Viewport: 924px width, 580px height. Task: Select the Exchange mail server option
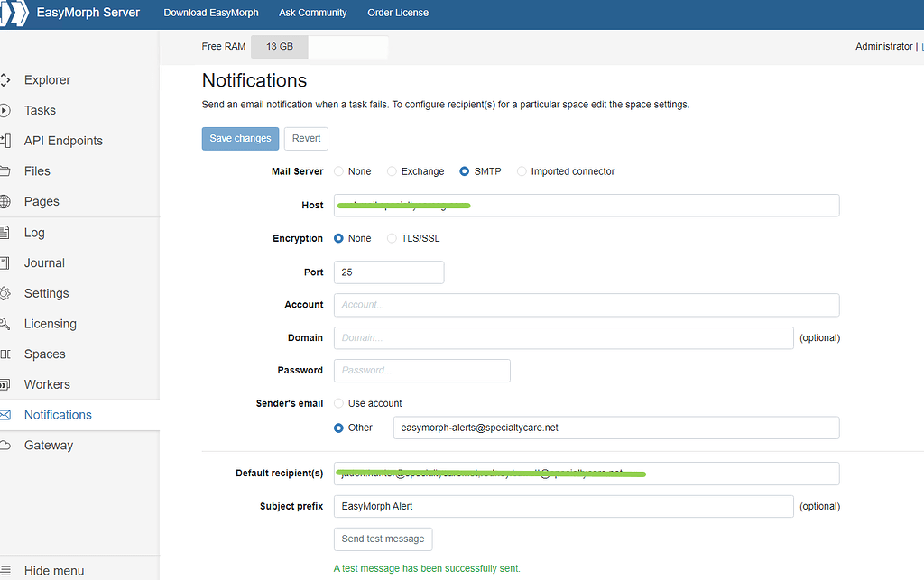point(392,170)
